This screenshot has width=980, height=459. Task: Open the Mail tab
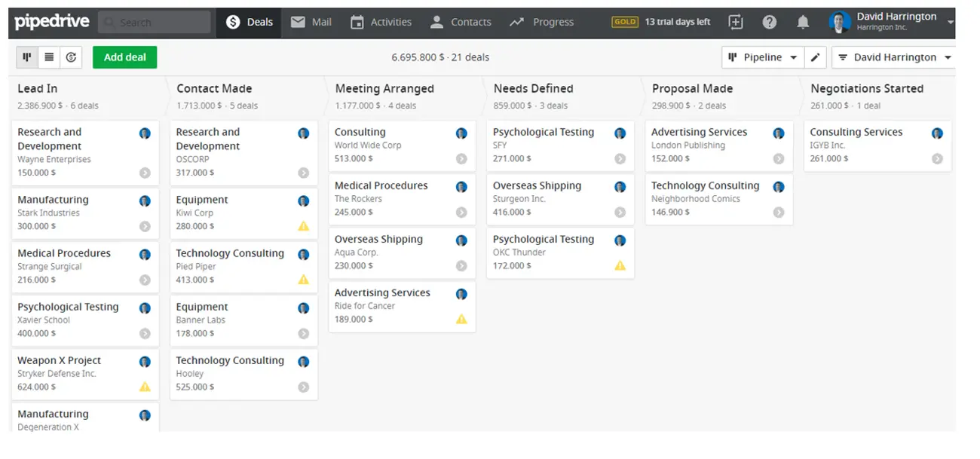311,22
